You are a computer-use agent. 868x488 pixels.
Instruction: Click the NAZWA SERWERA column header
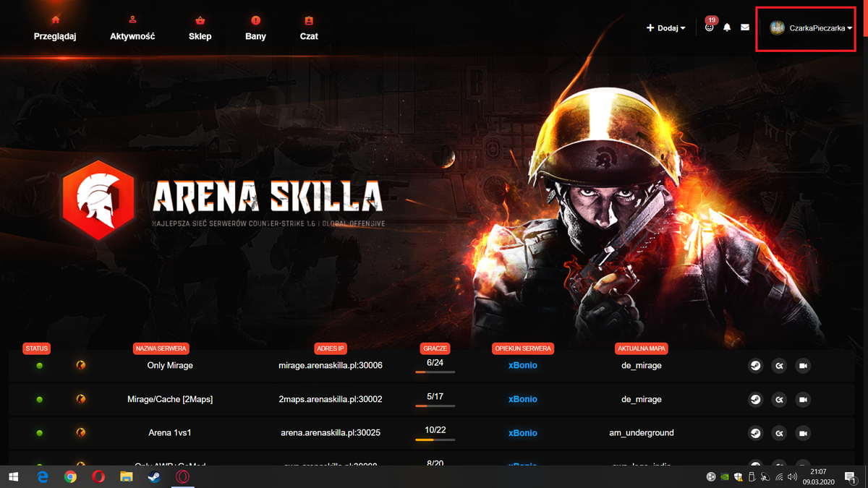[x=161, y=348]
